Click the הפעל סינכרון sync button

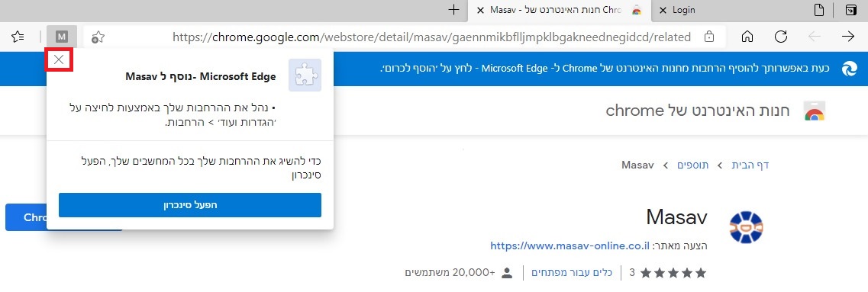(x=190, y=204)
